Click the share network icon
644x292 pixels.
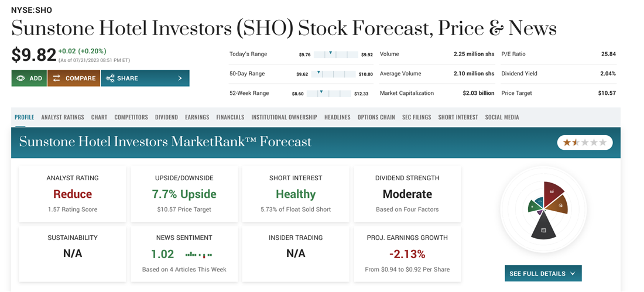point(110,78)
